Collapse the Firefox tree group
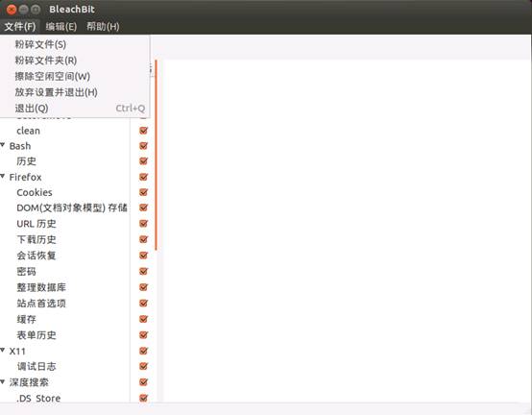The image size is (532, 415). point(3,176)
